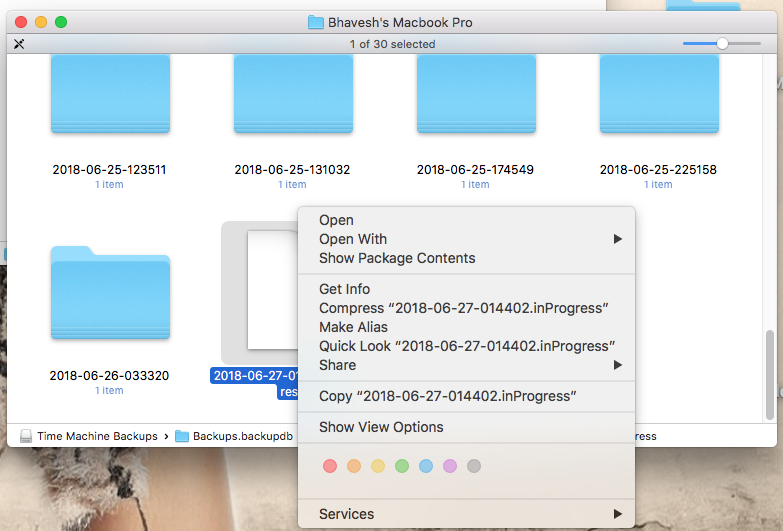Zoom the Finder window with green button
The image size is (783, 531).
tap(61, 22)
